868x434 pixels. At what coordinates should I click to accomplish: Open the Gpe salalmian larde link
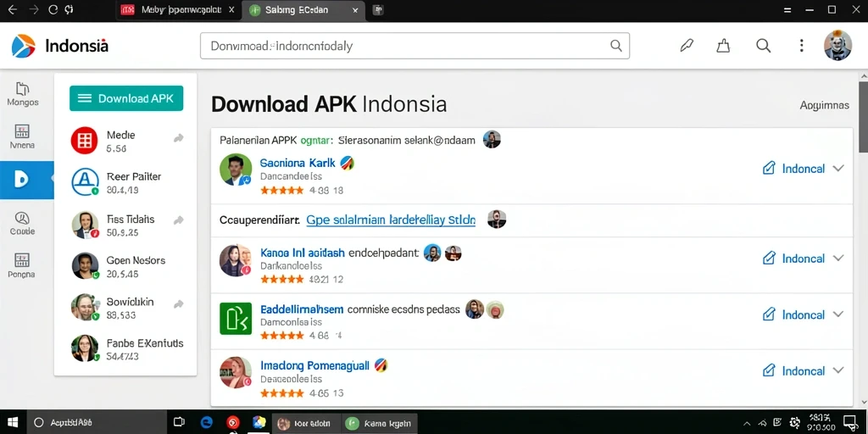point(391,220)
